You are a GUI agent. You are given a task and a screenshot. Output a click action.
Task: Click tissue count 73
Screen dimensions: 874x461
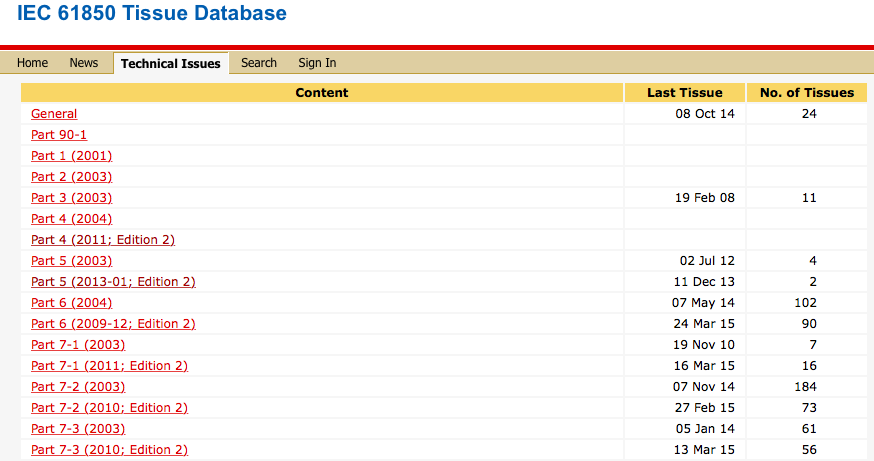tap(809, 407)
